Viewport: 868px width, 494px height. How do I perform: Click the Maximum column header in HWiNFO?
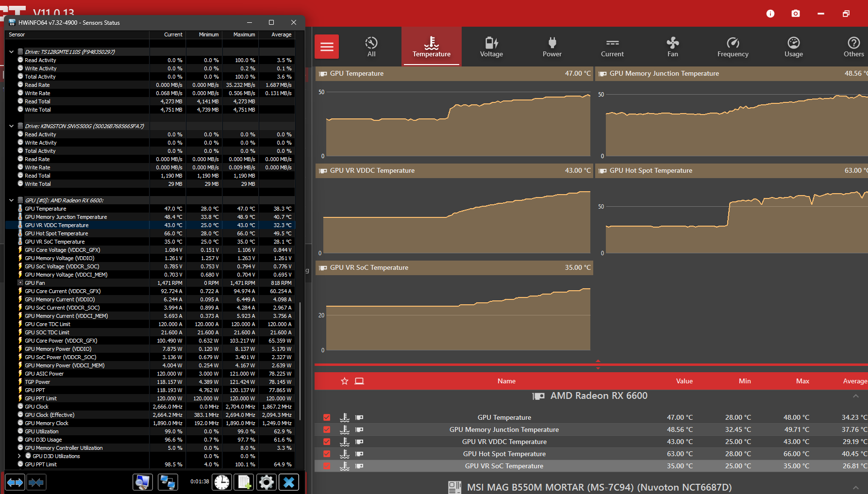coord(240,35)
